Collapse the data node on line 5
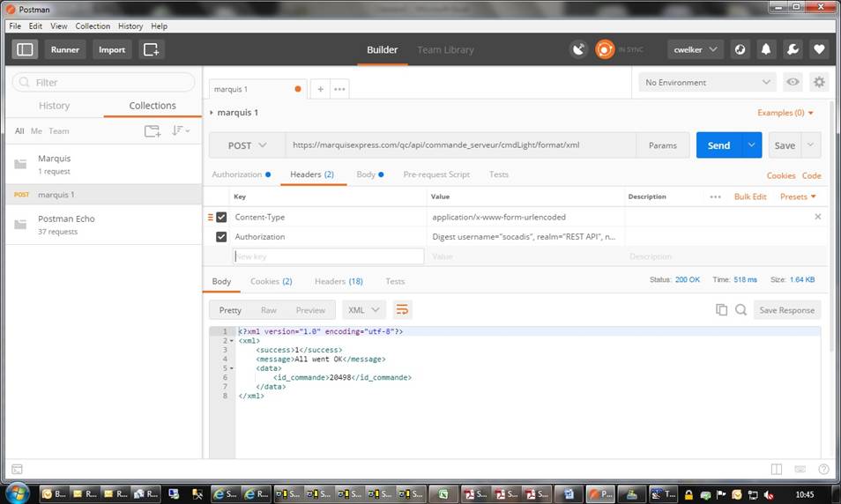 [x=232, y=368]
